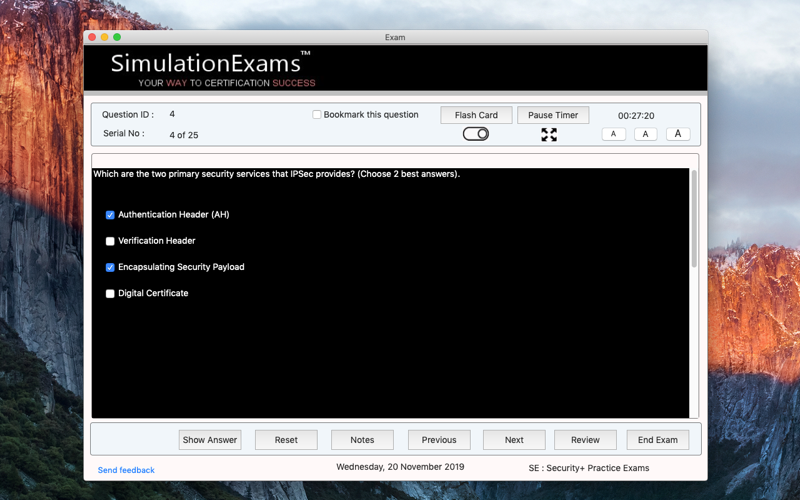Image resolution: width=800 pixels, height=500 pixels.
Task: Select the largest font size A button
Action: [678, 134]
